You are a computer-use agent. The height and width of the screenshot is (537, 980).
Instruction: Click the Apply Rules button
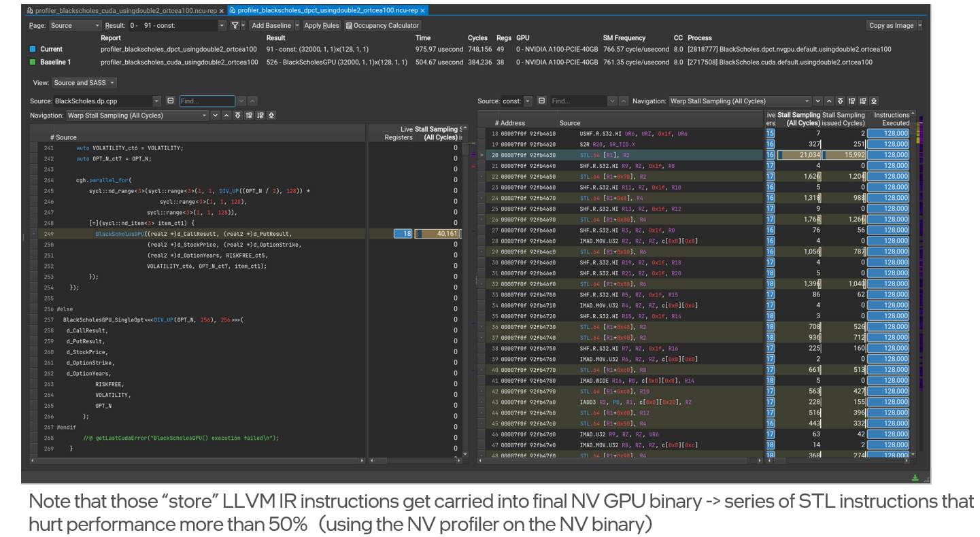coord(322,26)
